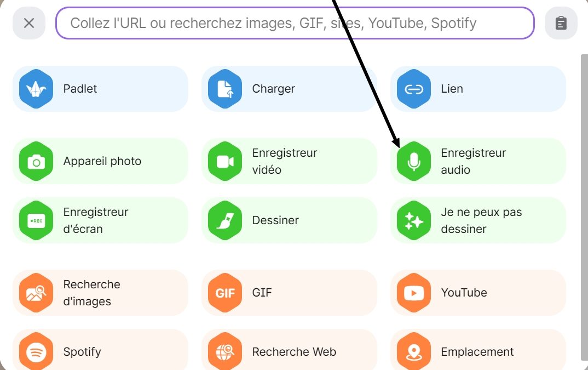Pick the Emplacement location option

click(x=478, y=350)
